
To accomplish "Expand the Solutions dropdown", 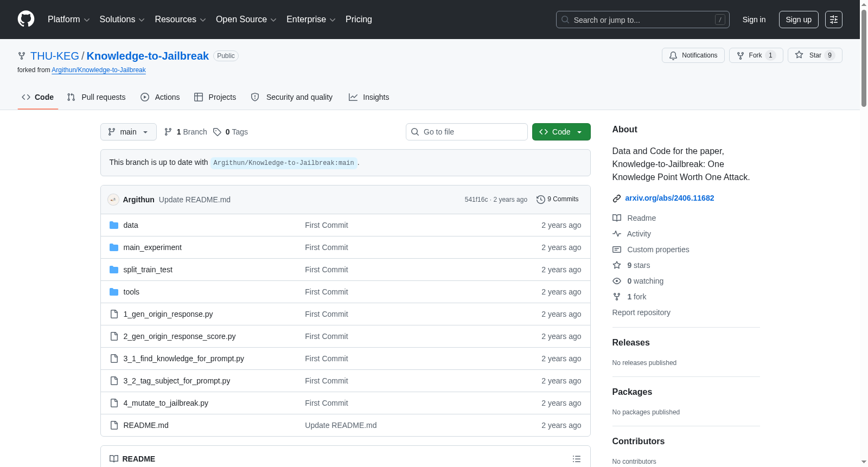I will 122,20.
